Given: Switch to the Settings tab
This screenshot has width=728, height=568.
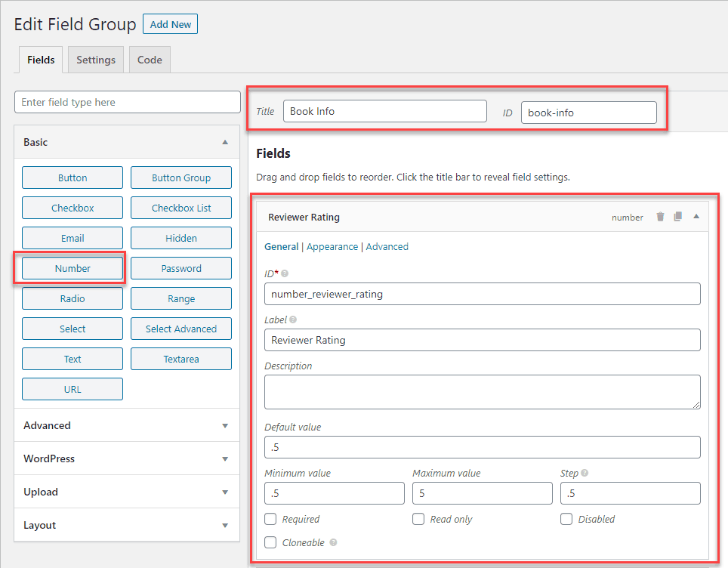Looking at the screenshot, I should pyautogui.click(x=96, y=60).
